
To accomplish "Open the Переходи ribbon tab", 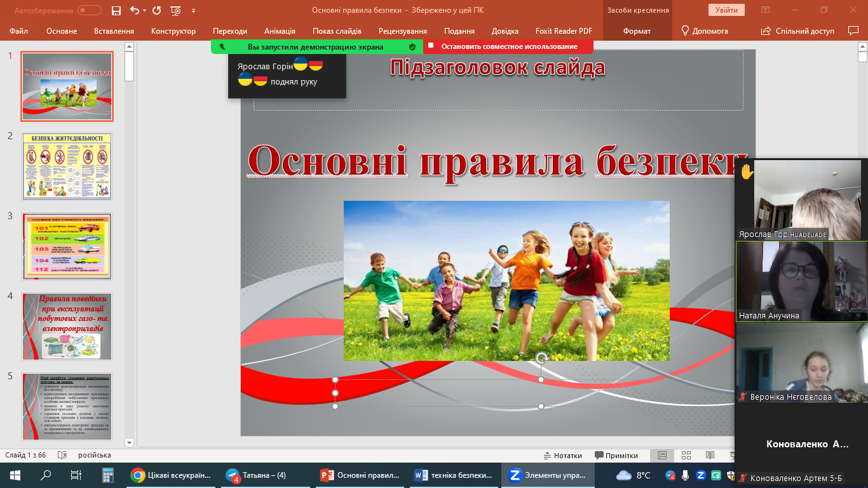I will [230, 31].
